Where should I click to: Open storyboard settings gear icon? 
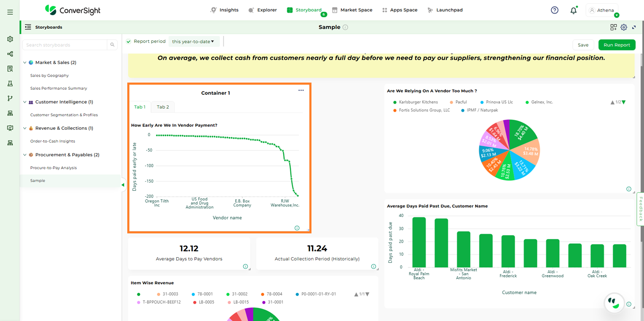(x=624, y=27)
